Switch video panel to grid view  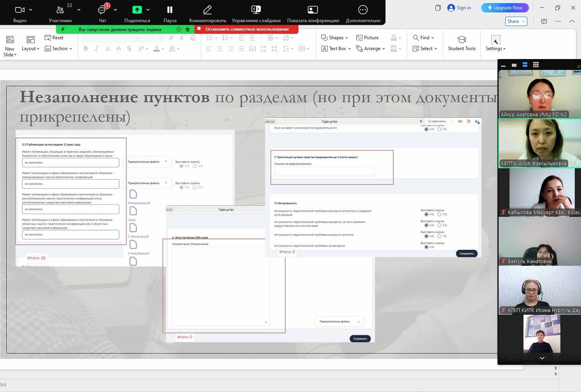coord(536,65)
